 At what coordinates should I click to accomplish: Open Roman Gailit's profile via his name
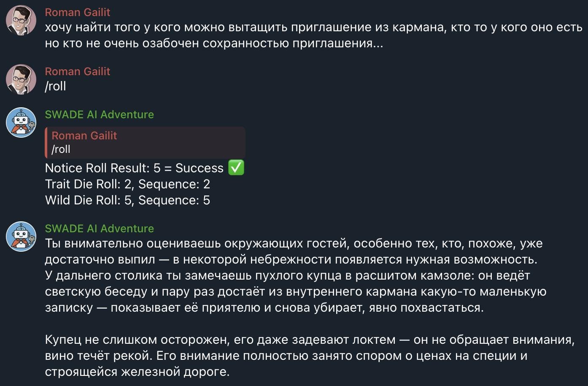click(77, 12)
